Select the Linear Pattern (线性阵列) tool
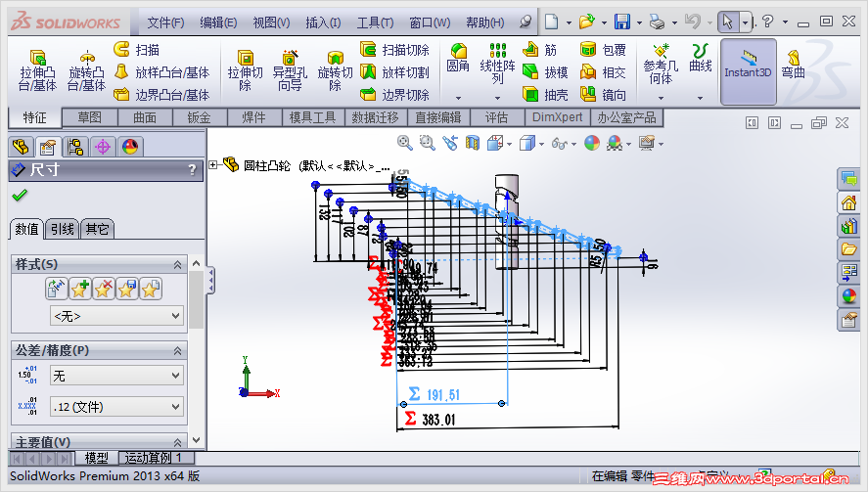Screen dimensions: 868x492 pyautogui.click(x=497, y=64)
